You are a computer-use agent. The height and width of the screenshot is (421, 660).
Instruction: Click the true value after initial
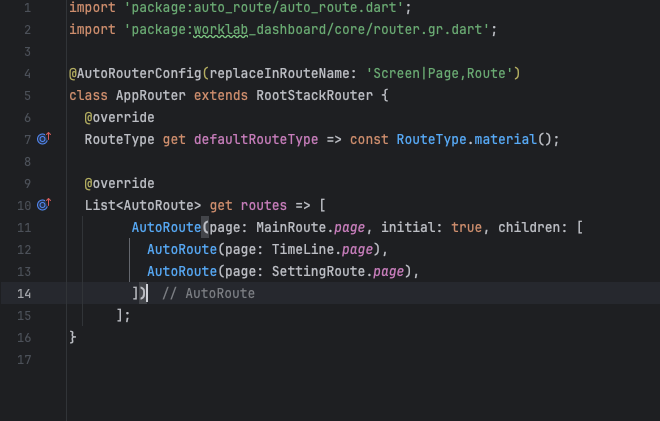[466, 228]
